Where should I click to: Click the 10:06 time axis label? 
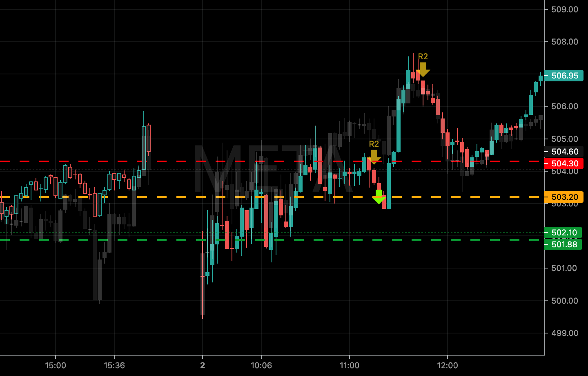pos(261,365)
